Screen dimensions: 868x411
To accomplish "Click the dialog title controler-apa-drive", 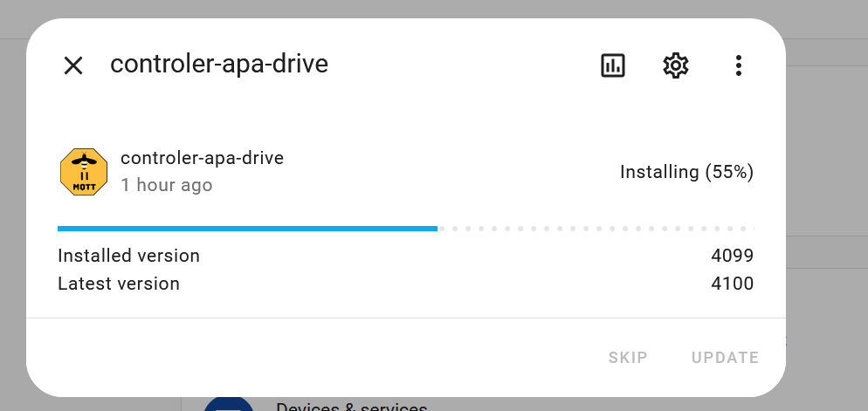I will 219,65.
